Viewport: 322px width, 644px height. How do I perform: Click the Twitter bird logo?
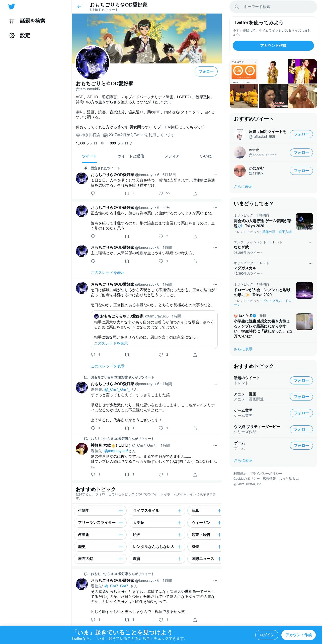coord(12,7)
